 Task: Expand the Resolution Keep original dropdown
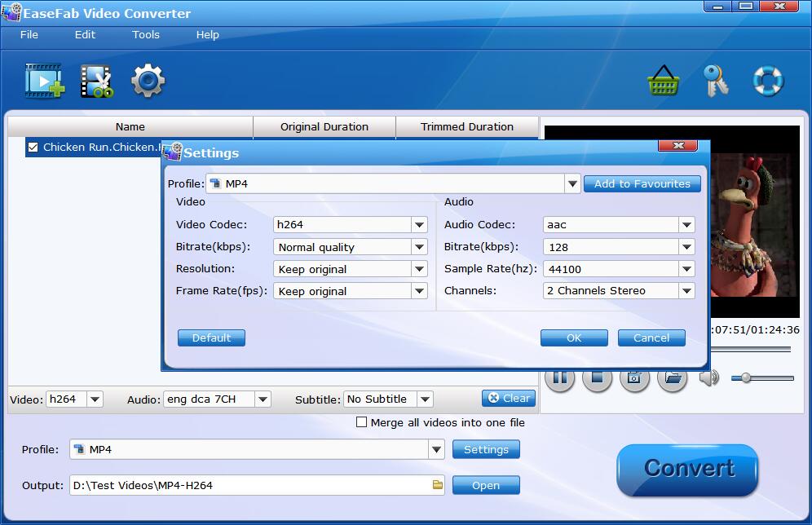coord(420,269)
